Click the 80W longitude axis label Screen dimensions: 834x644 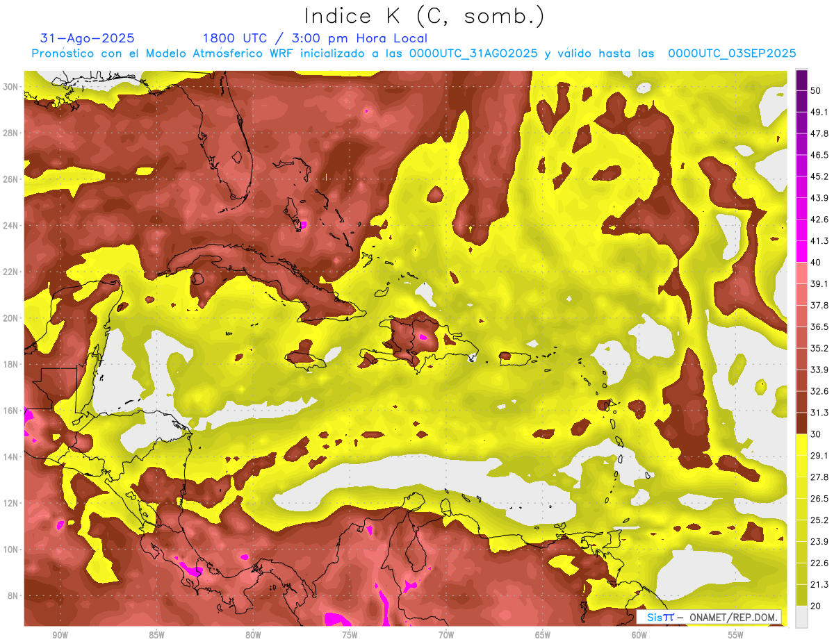[253, 635]
